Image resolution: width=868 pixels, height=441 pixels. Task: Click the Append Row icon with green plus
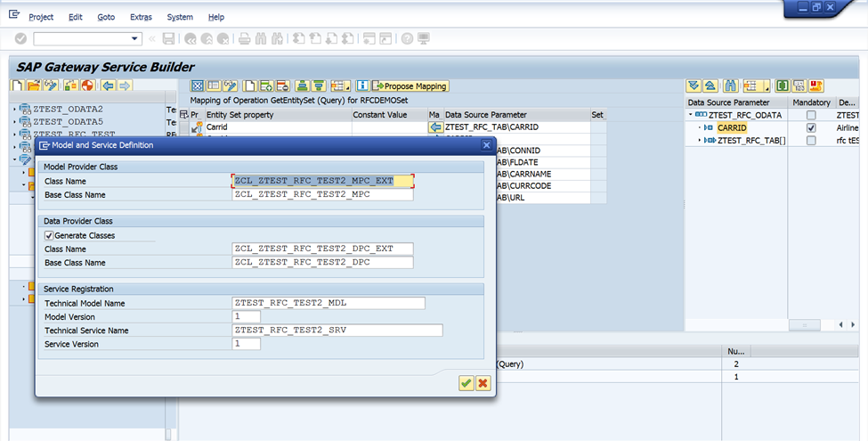click(266, 86)
